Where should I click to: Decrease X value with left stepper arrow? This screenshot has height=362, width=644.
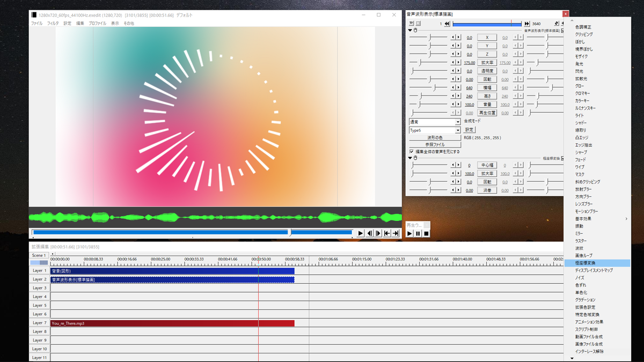[453, 38]
